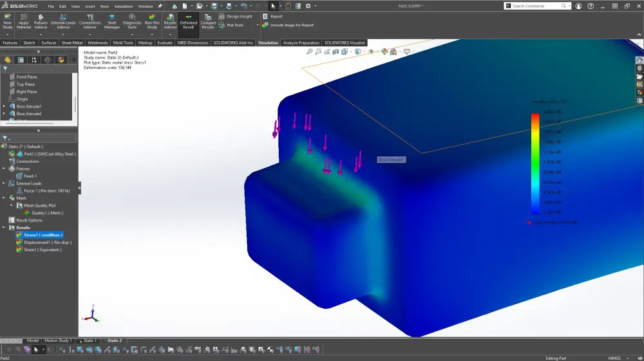Open the Insert menu

click(x=90, y=6)
